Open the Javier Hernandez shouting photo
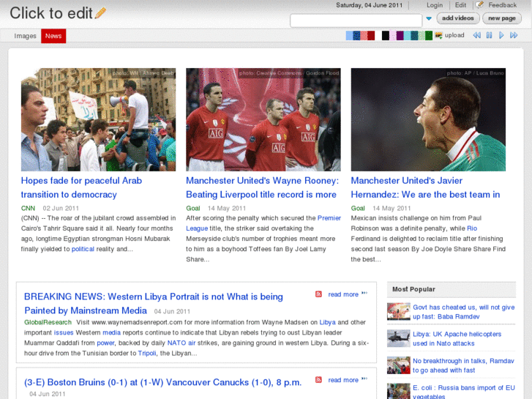 pyautogui.click(x=428, y=119)
